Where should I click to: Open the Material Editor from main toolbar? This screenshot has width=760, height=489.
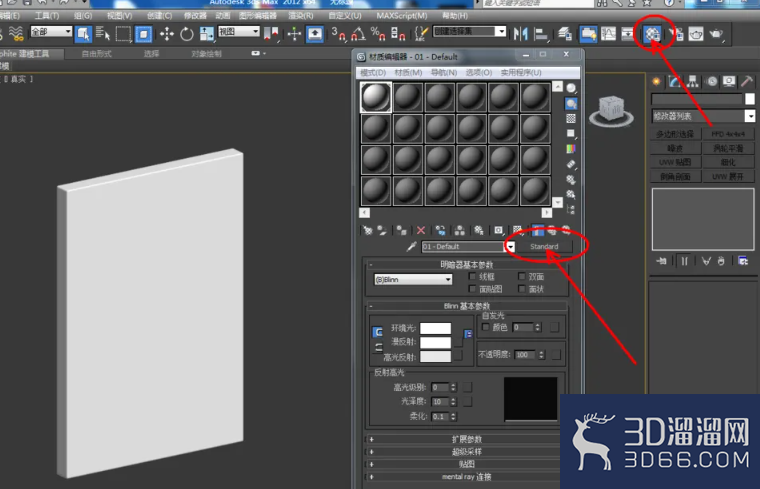point(653,34)
